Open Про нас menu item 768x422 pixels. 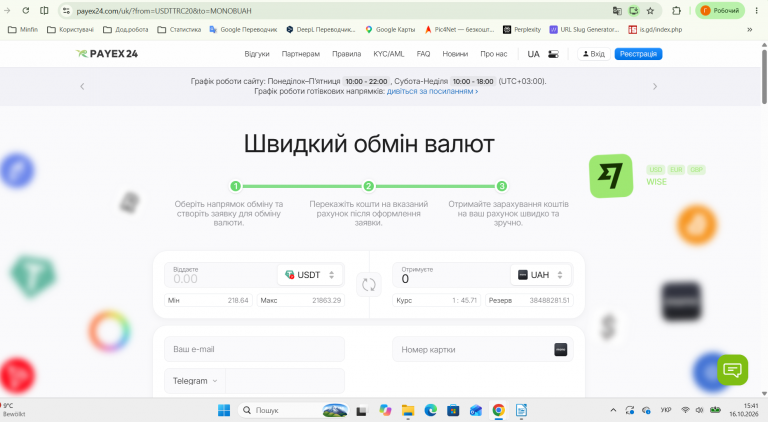tap(494, 54)
